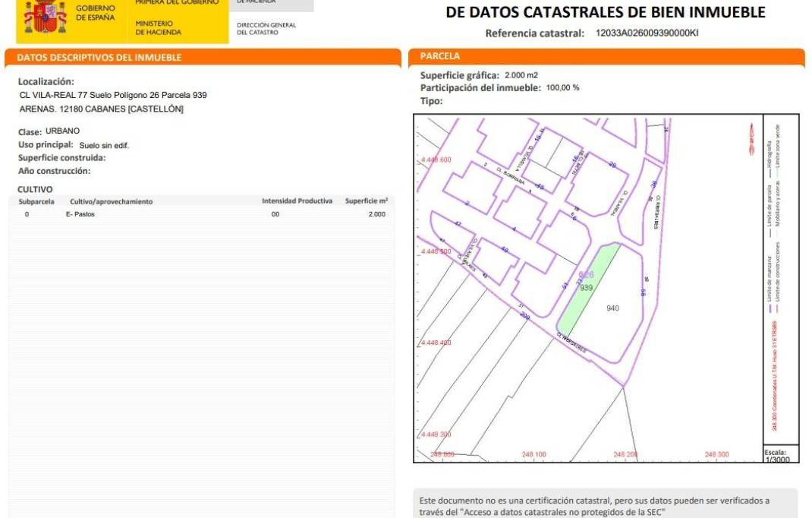Click the Dirección General del Catastro label
The width and height of the screenshot is (812, 518).
click(266, 28)
